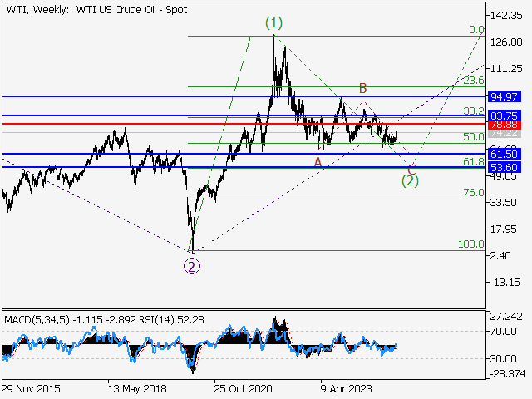Viewport: 532px width, 399px height.
Task: Select the corrective wave A label
Action: [x=318, y=161]
